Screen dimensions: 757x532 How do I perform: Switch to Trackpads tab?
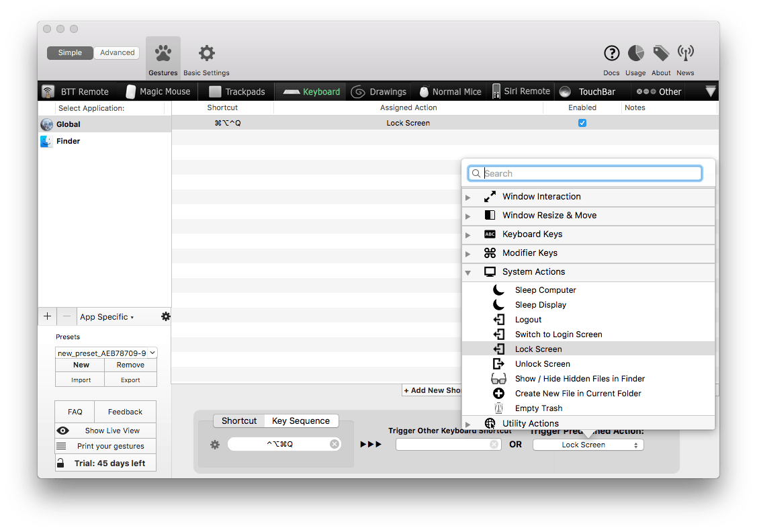pos(237,92)
